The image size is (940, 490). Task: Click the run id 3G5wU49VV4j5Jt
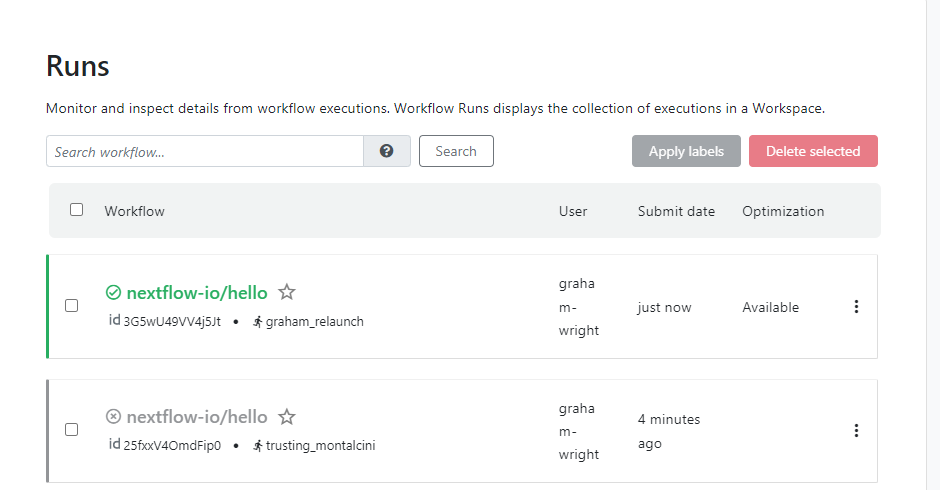[172, 321]
